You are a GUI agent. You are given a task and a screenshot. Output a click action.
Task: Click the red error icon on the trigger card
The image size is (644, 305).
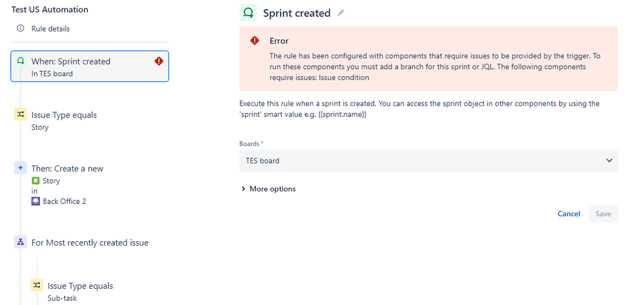point(159,61)
